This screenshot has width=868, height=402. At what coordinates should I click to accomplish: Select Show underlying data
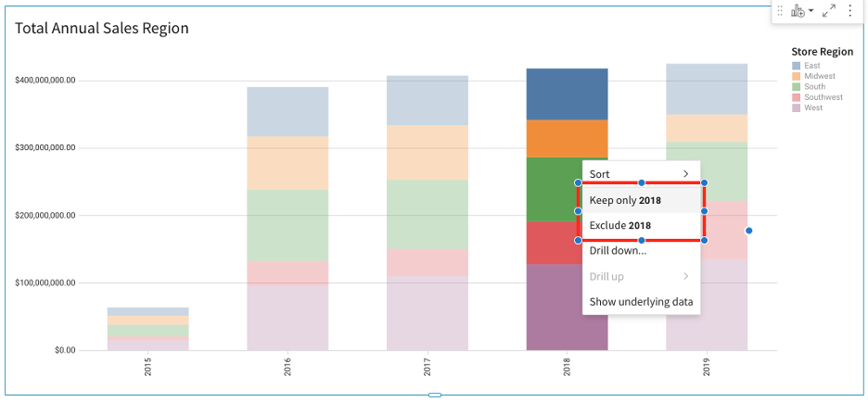coord(641,301)
